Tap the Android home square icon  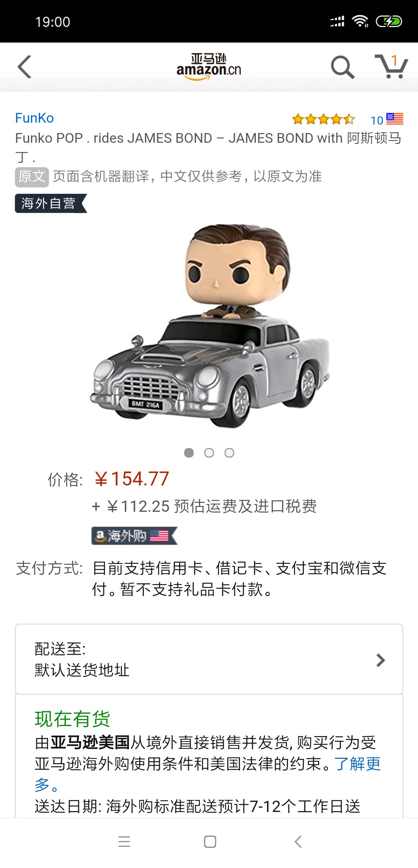[210, 842]
